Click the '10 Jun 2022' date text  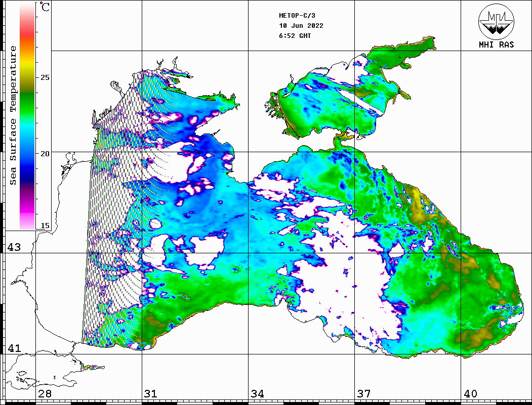301,26
